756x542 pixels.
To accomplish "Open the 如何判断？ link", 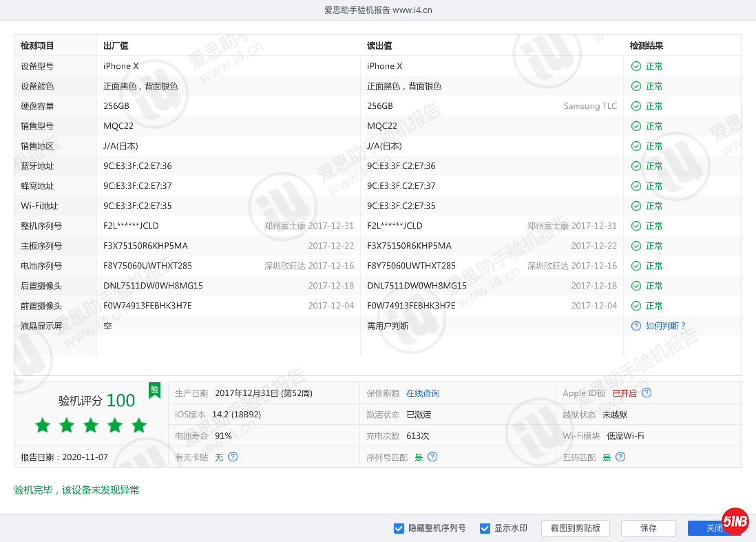I will [x=666, y=326].
